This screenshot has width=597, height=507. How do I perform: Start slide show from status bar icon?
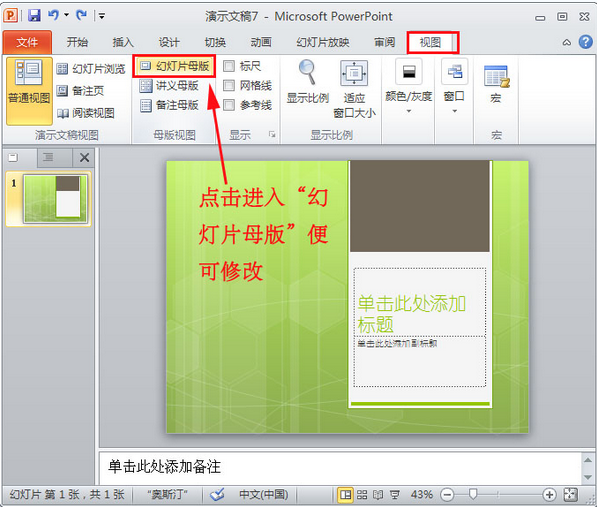(x=394, y=495)
